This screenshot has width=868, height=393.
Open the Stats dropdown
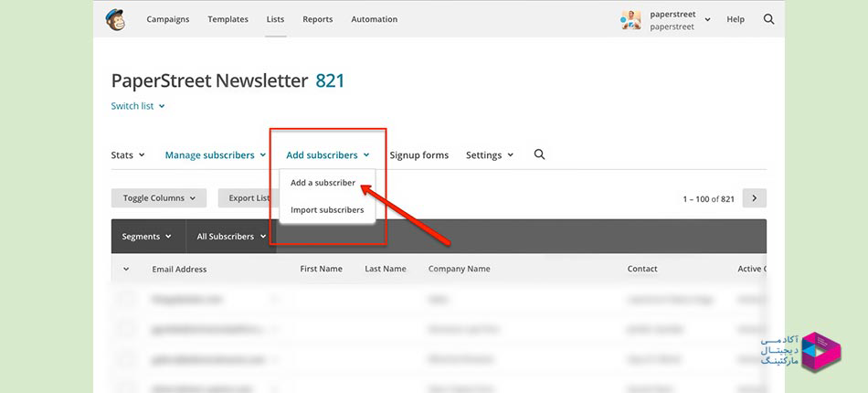pos(128,155)
